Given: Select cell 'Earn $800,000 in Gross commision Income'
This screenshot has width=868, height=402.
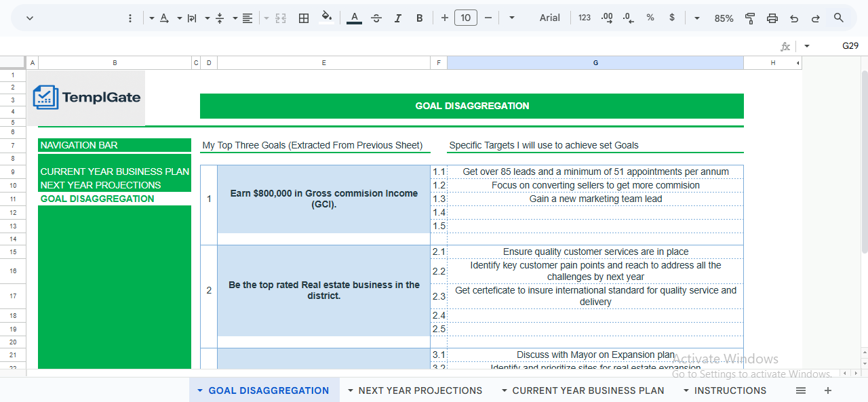Looking at the screenshot, I should click(x=323, y=199).
